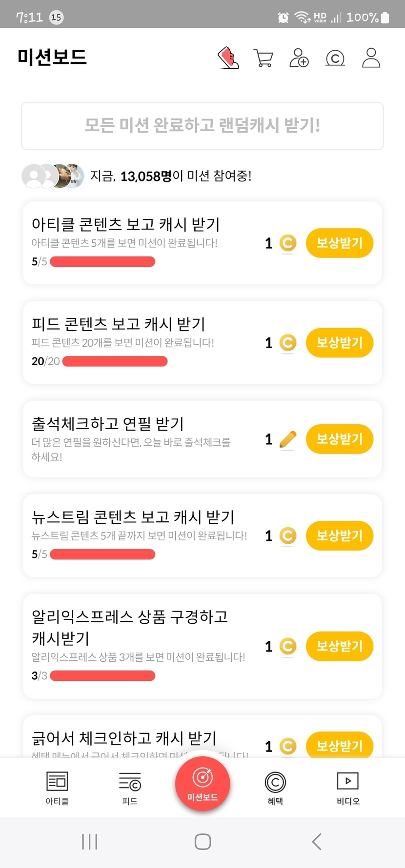Claim reward for 아티클 콘텐츠 mission
Image resolution: width=405 pixels, height=868 pixels.
[339, 243]
